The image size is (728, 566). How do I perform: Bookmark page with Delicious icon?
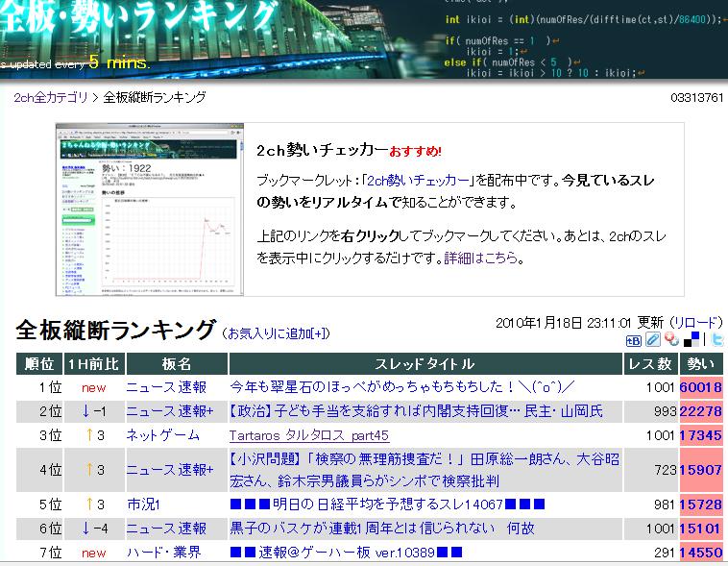(x=692, y=339)
